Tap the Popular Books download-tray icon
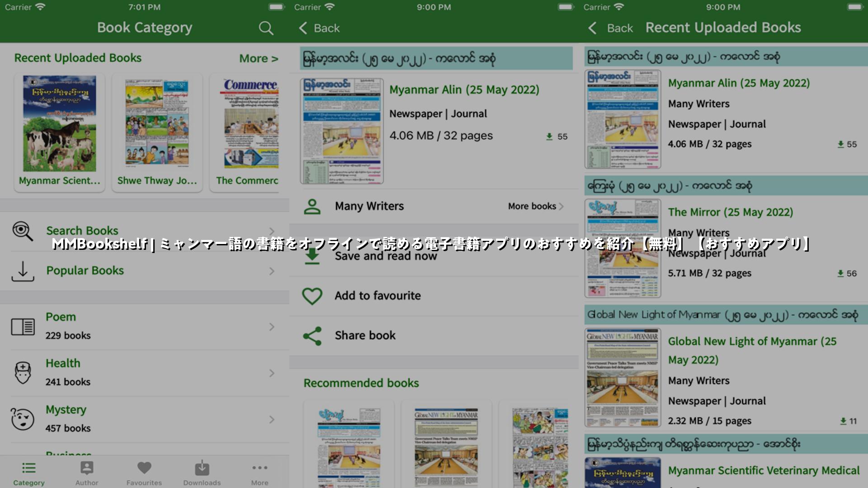Viewport: 868px width, 488px height. click(23, 271)
